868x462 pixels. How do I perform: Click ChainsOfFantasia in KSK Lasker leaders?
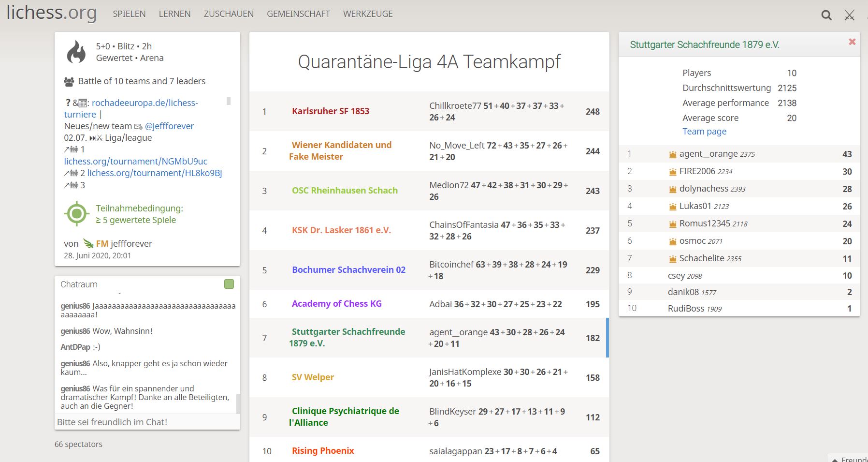coord(464,224)
